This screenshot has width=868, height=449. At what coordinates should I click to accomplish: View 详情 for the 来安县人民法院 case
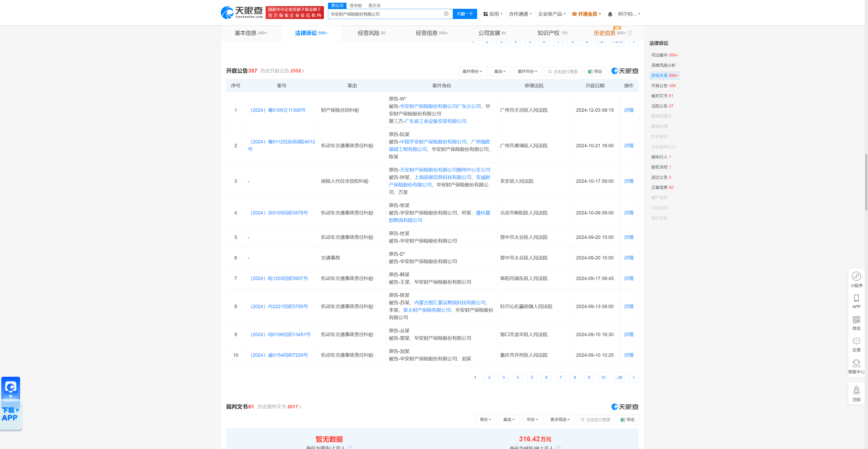click(628, 181)
